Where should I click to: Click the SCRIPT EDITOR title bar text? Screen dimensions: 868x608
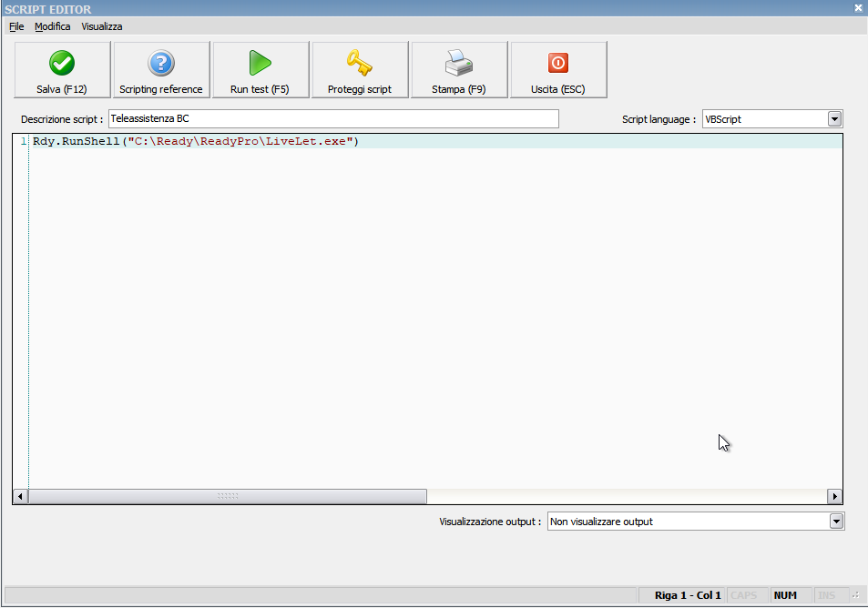click(48, 9)
